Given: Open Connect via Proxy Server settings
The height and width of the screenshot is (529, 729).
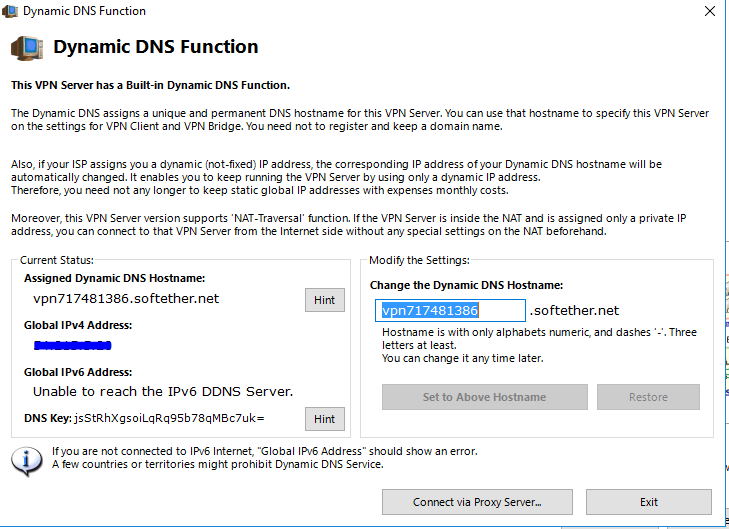Looking at the screenshot, I should click(x=477, y=502).
